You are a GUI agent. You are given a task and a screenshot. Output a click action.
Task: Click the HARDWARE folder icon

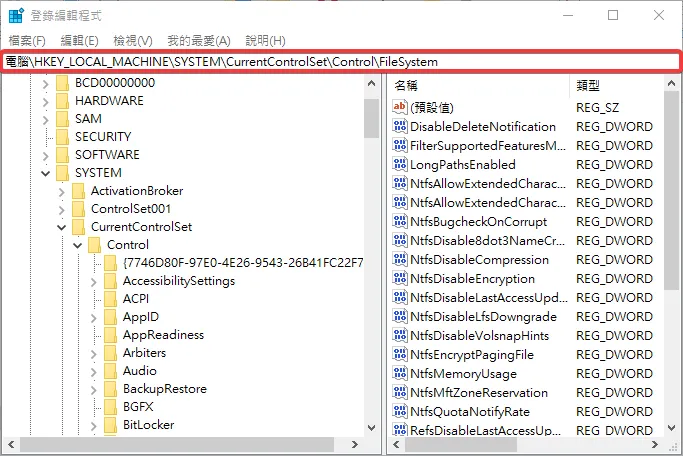[63, 101]
